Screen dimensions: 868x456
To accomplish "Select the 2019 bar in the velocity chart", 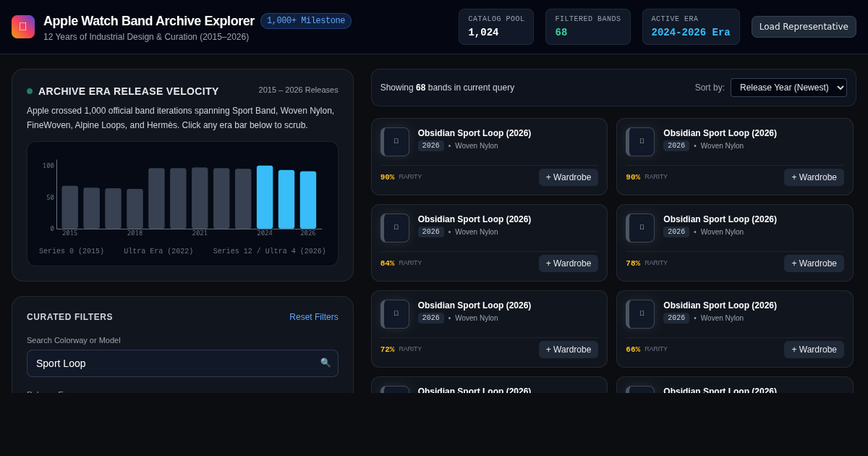I will pyautogui.click(x=156, y=198).
